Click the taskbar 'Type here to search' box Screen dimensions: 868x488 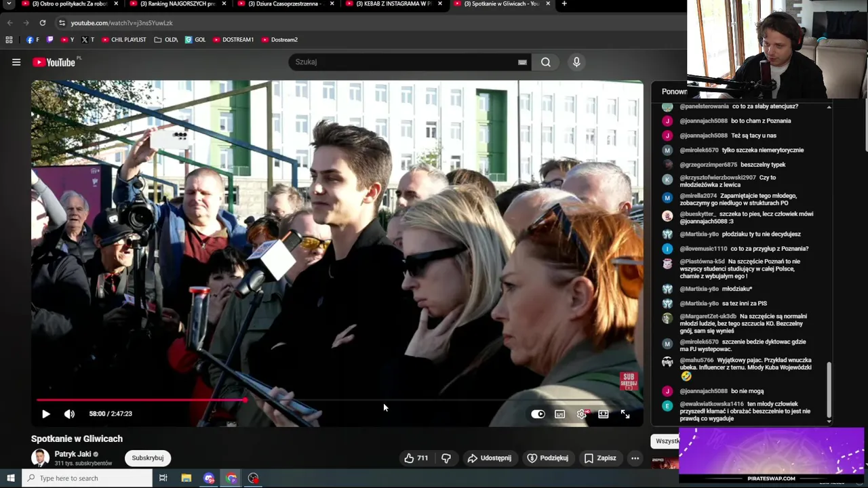tap(87, 479)
